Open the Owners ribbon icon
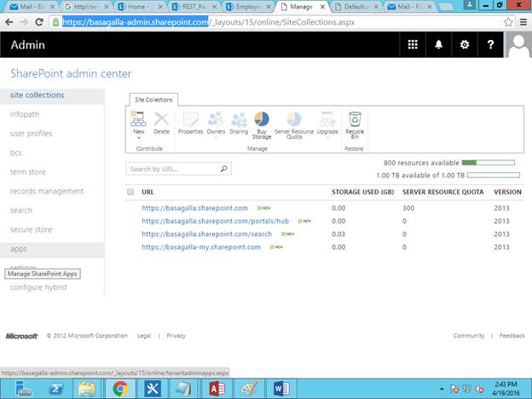Screen dimensions: 532x399 216,119
